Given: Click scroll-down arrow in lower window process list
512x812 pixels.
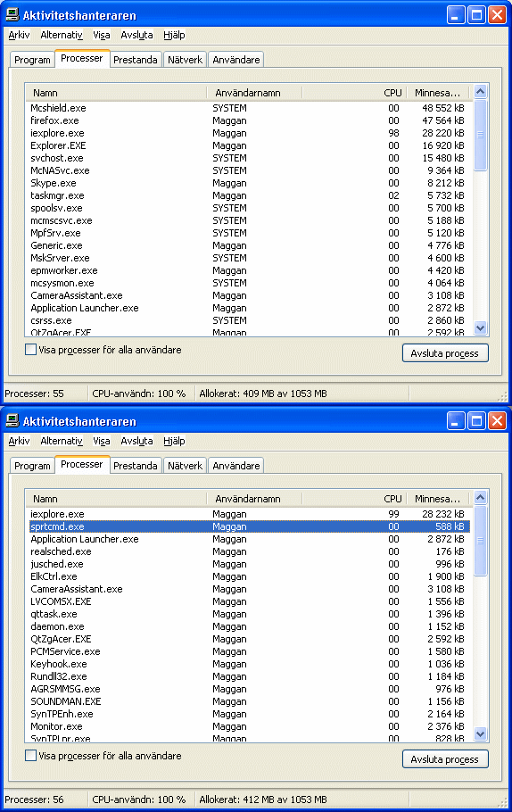Looking at the screenshot, I should 481,734.
